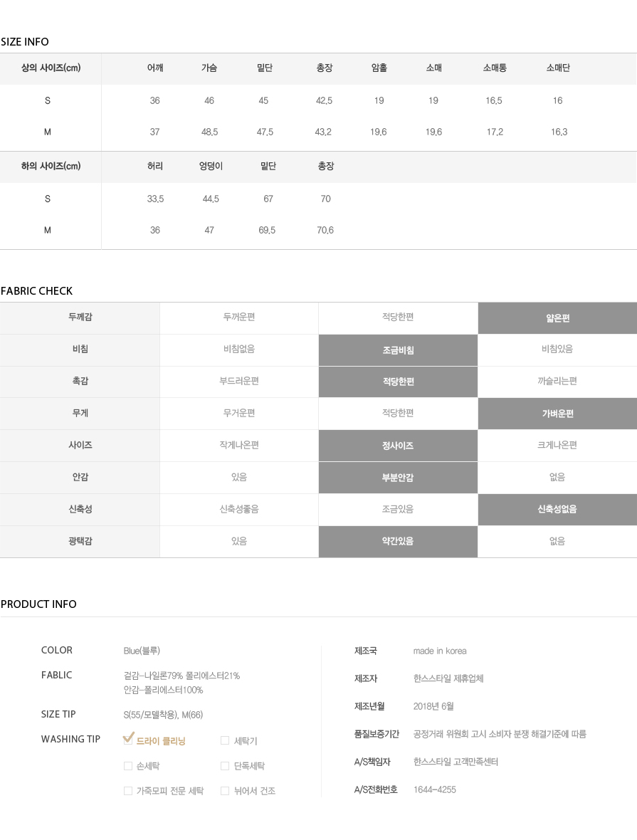Click the Blue(블루) color value
Viewport: 637px width, 840px height.
[x=142, y=651]
